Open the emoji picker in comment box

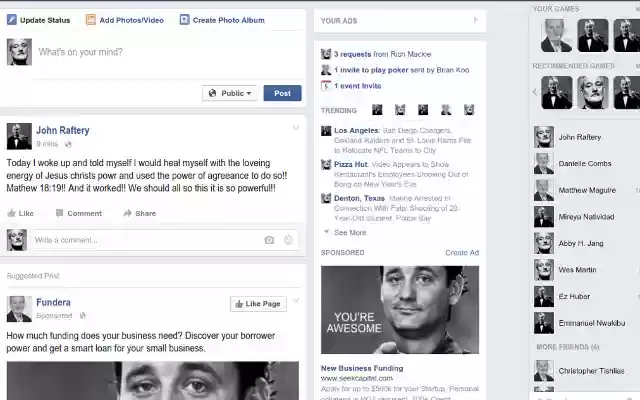[x=288, y=240]
